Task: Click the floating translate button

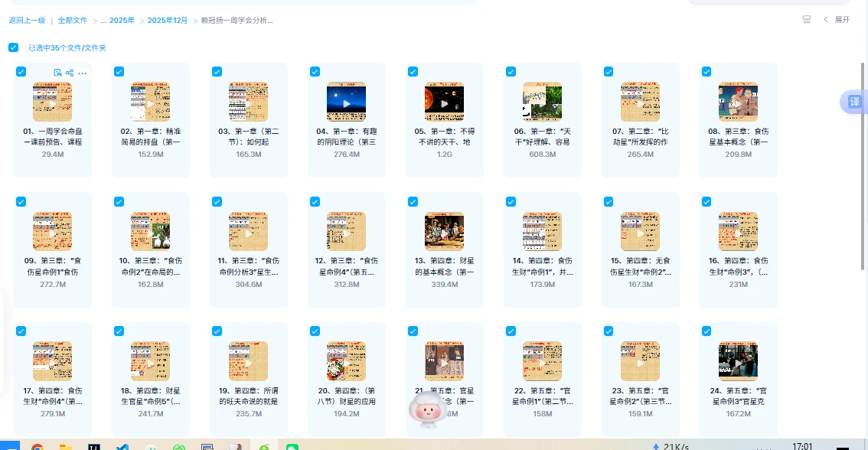Action: pos(853,102)
